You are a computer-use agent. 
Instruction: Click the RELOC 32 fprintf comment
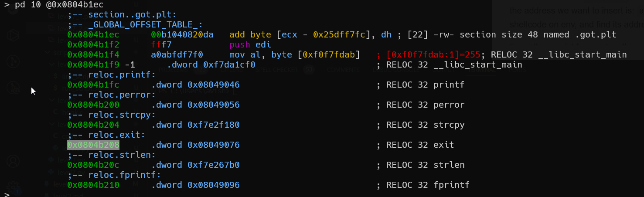tap(428, 185)
